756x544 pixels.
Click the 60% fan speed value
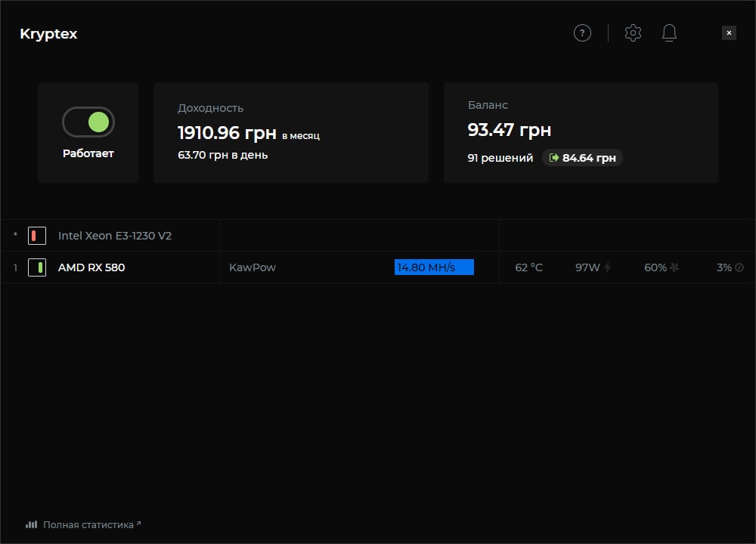coord(655,267)
